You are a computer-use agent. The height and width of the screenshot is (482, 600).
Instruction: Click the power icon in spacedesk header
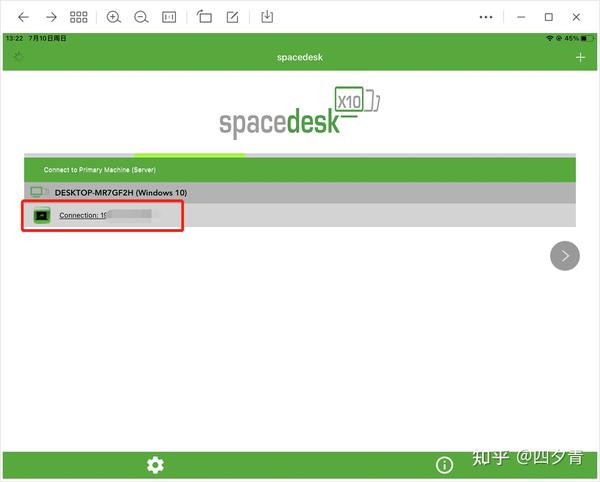point(18,57)
